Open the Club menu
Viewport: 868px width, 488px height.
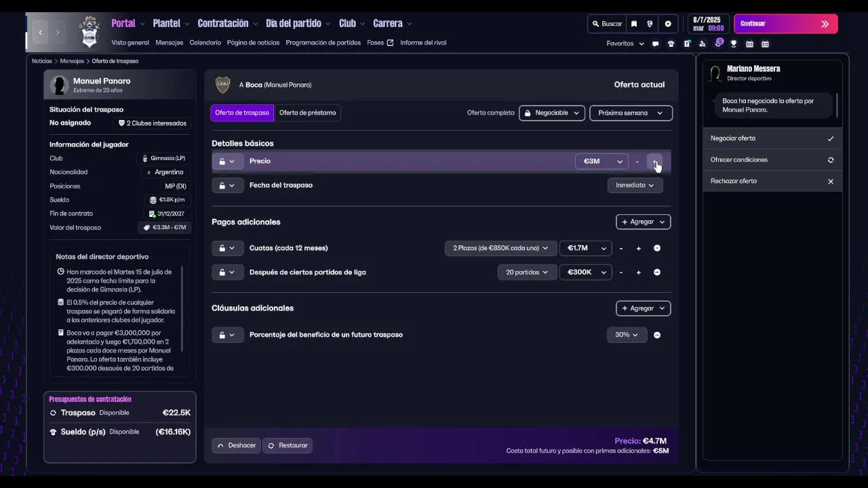click(352, 23)
